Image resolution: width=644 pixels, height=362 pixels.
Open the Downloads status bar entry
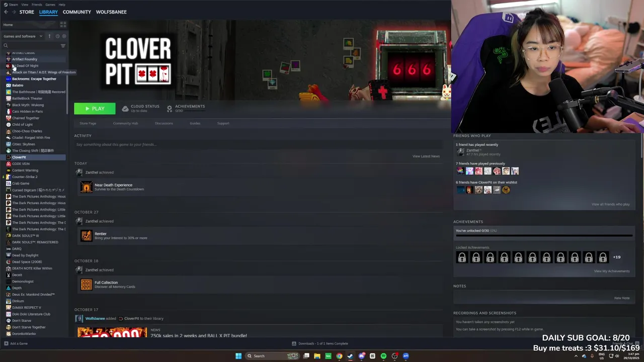(320, 343)
